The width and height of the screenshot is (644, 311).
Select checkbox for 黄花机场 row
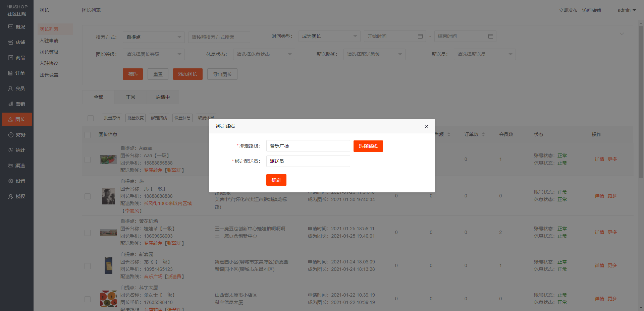pyautogui.click(x=88, y=233)
